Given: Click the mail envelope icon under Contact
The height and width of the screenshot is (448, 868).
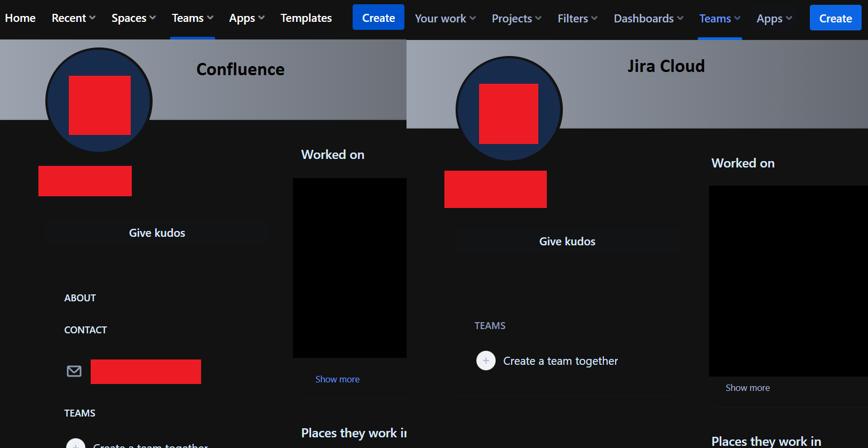Looking at the screenshot, I should click(x=74, y=371).
